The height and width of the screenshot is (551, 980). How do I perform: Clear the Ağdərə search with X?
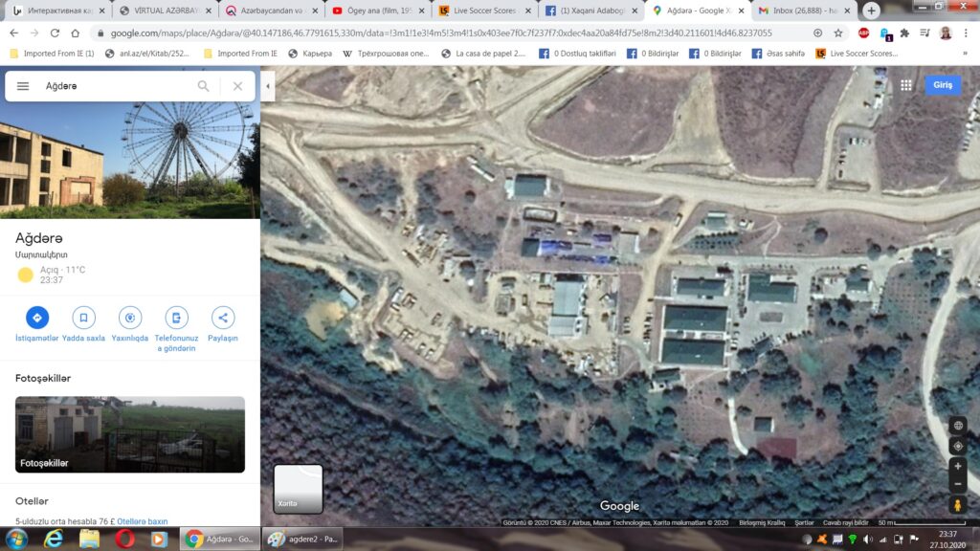tap(237, 86)
